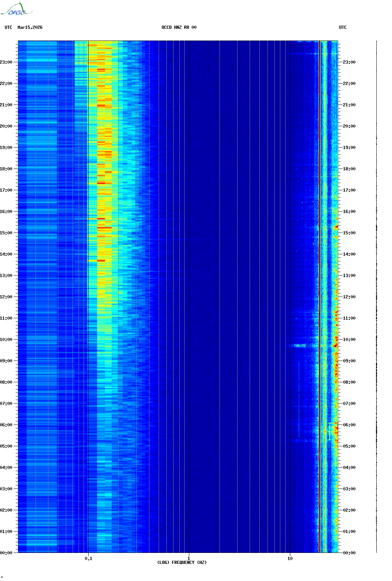This screenshot has height=581, width=392.
Task: Click the OCCD HNZ RA 00 title
Action: (x=179, y=27)
